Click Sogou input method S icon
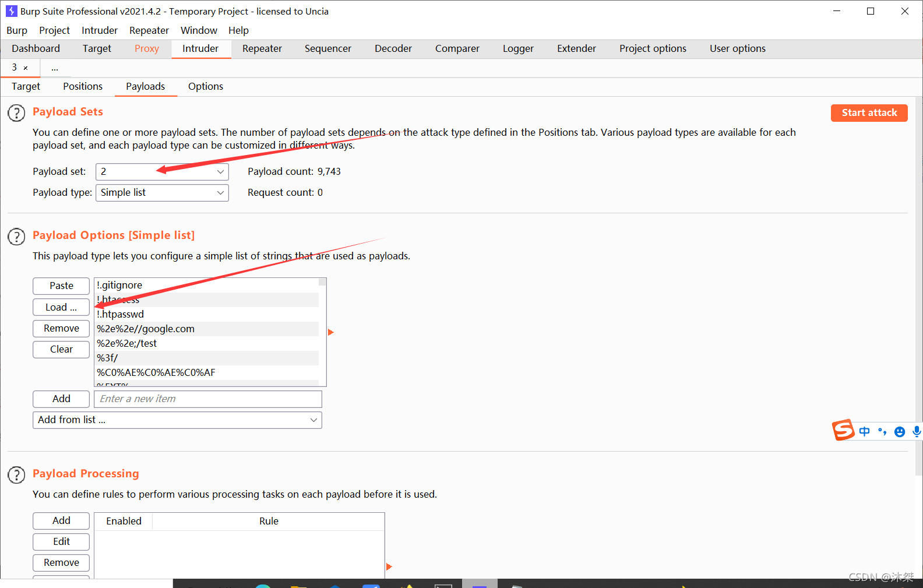This screenshot has width=923, height=588. coord(843,430)
